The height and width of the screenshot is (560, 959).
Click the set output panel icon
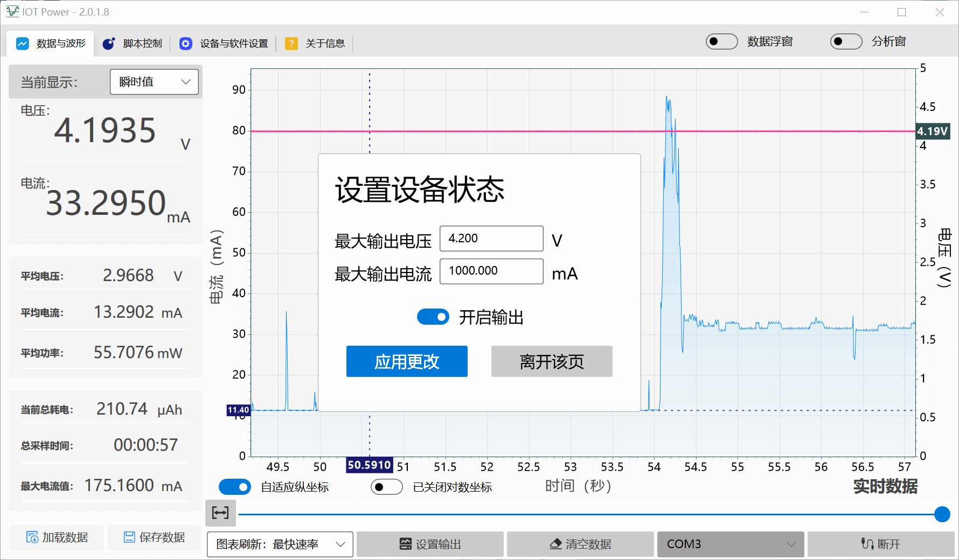pyautogui.click(x=406, y=544)
